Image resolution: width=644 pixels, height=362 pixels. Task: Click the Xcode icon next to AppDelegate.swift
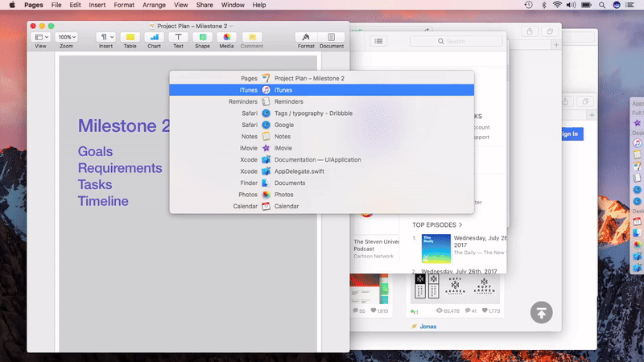click(266, 171)
